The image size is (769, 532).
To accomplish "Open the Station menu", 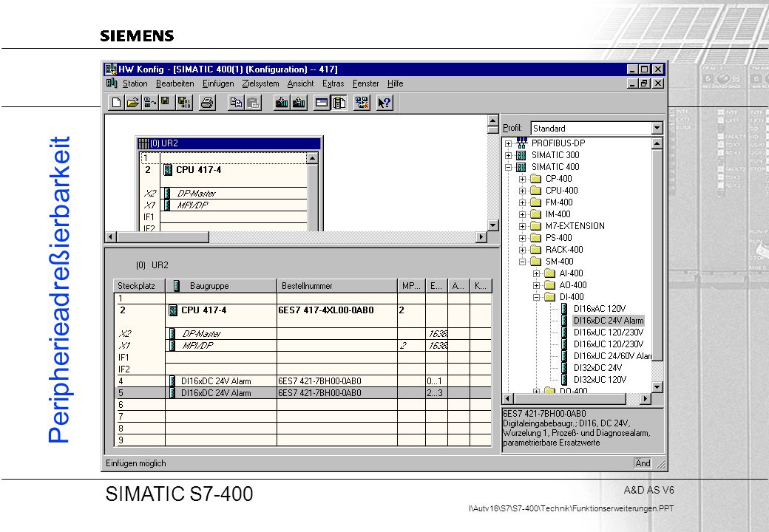I will coord(135,83).
